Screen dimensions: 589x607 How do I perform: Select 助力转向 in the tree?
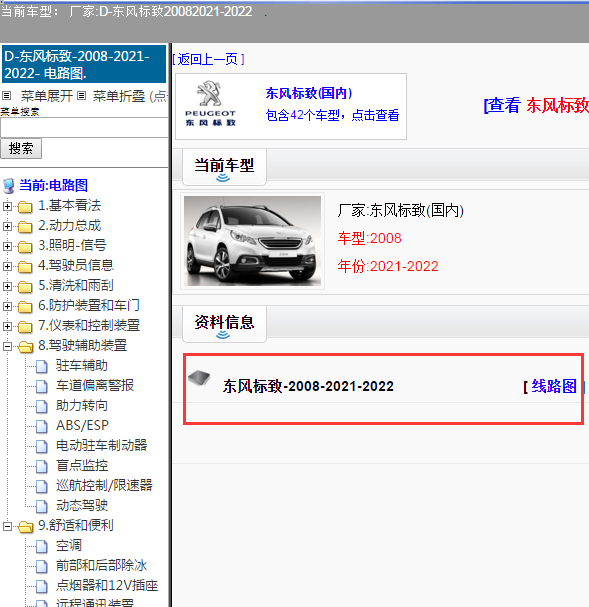(x=82, y=406)
